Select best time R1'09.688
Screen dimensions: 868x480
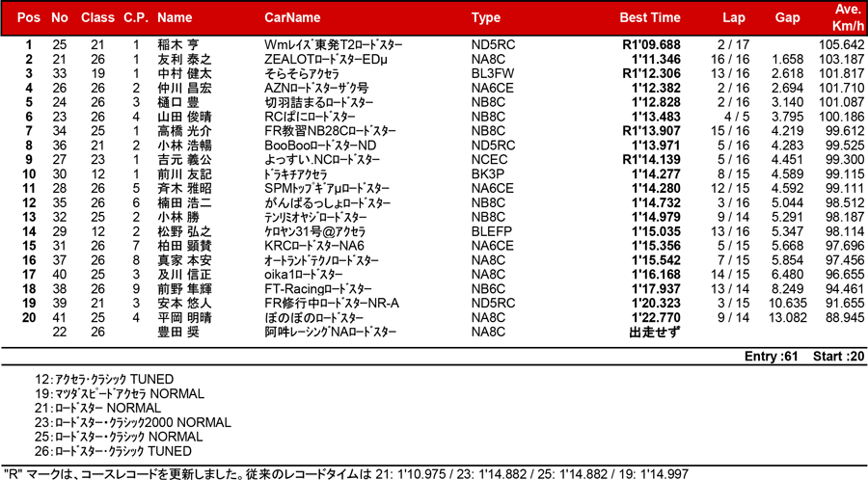coord(651,44)
